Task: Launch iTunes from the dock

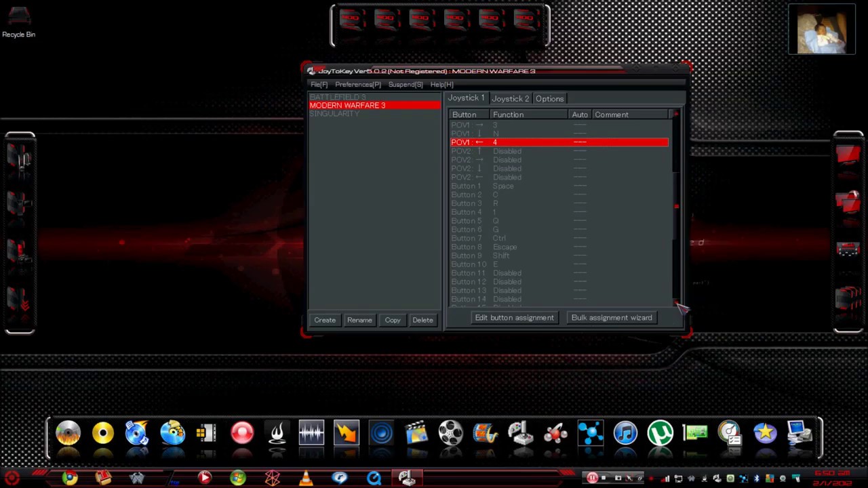Action: [x=625, y=433]
